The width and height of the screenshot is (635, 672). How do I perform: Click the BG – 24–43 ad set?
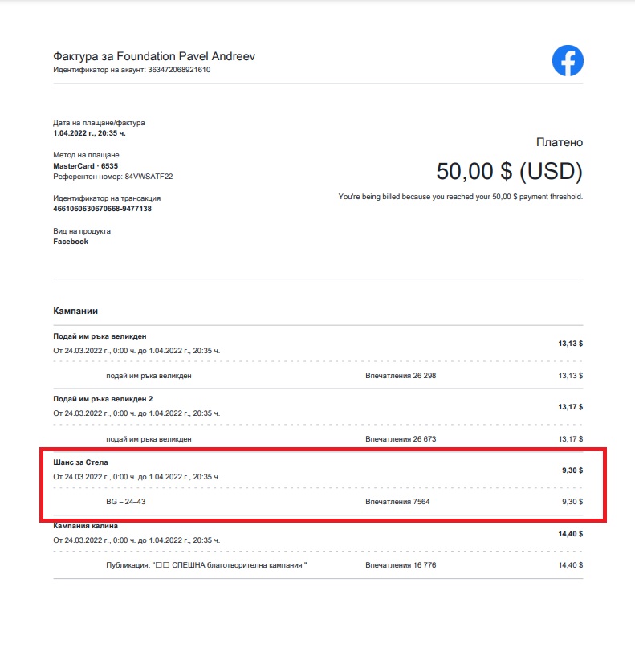[126, 502]
